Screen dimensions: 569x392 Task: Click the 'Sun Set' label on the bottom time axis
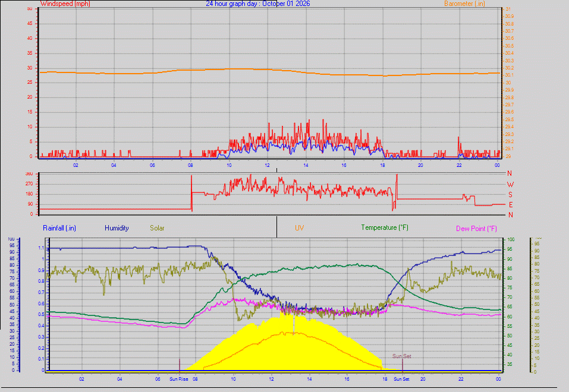tap(402, 379)
